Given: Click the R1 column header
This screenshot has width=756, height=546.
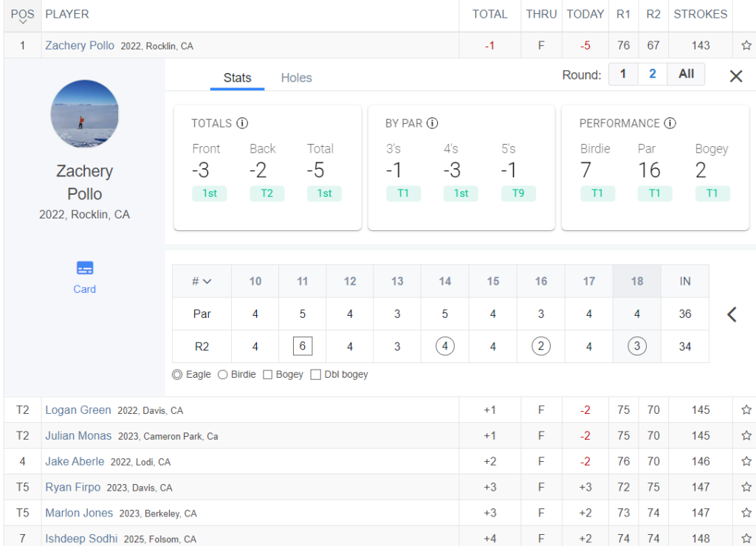Looking at the screenshot, I should pyautogui.click(x=623, y=15).
